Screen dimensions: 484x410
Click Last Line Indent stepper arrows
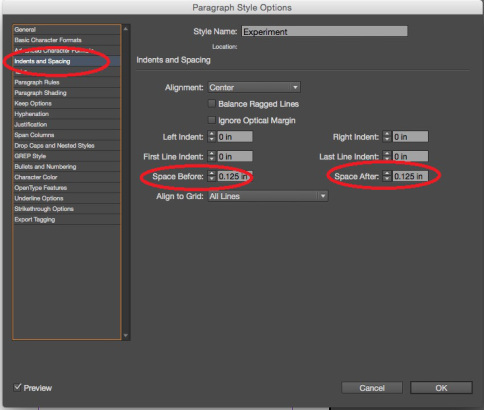[387, 156]
